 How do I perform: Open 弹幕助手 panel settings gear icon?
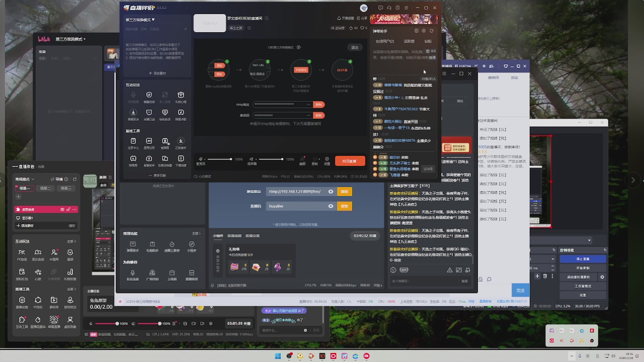(424, 31)
